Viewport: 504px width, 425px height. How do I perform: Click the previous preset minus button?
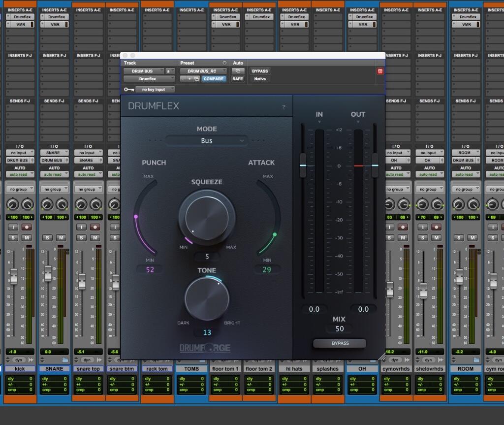pyautogui.click(x=183, y=79)
